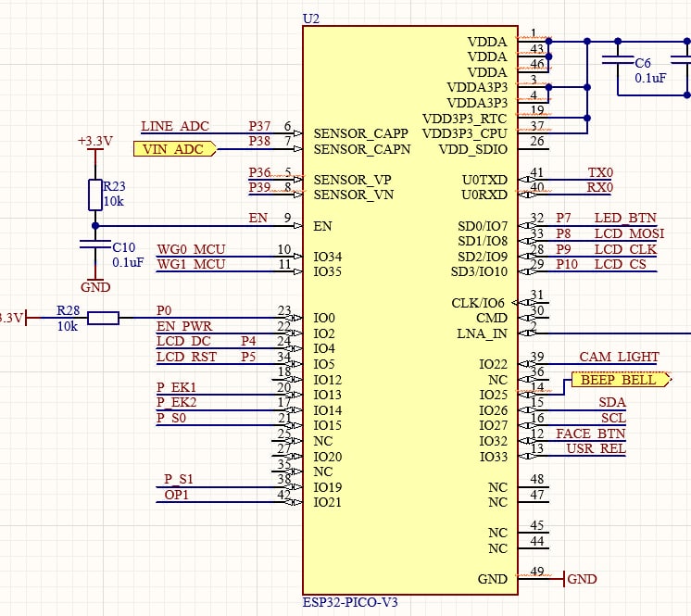The height and width of the screenshot is (616, 691).
Task: Click resistor R23 symbol
Action: click(x=95, y=195)
